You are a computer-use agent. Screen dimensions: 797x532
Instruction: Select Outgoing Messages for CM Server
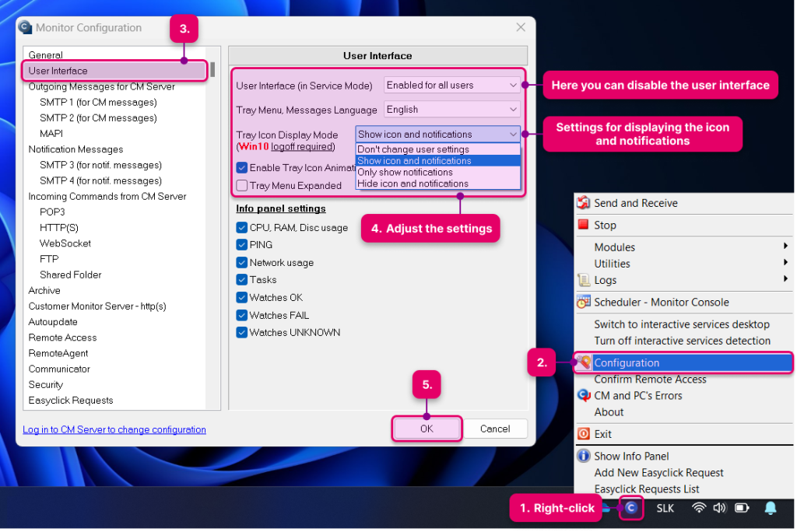click(102, 86)
